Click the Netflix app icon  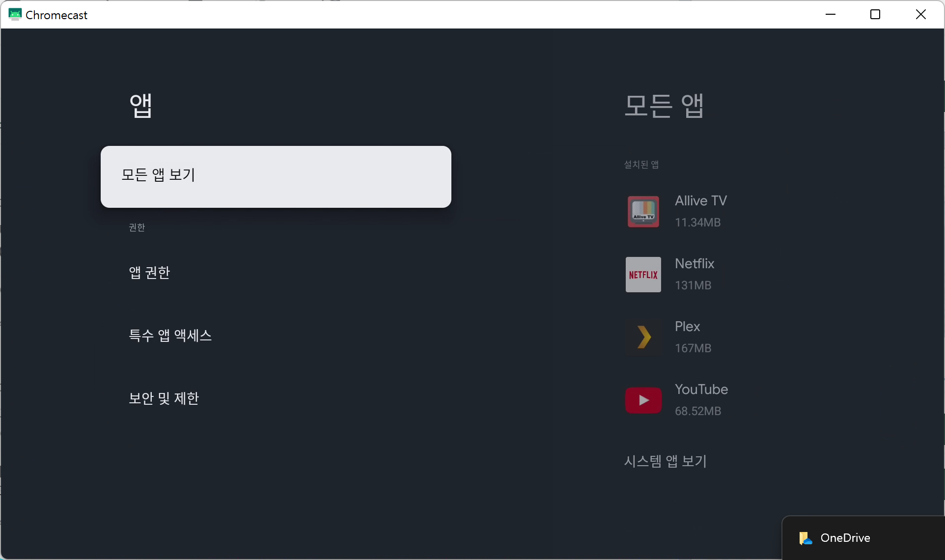tap(643, 275)
